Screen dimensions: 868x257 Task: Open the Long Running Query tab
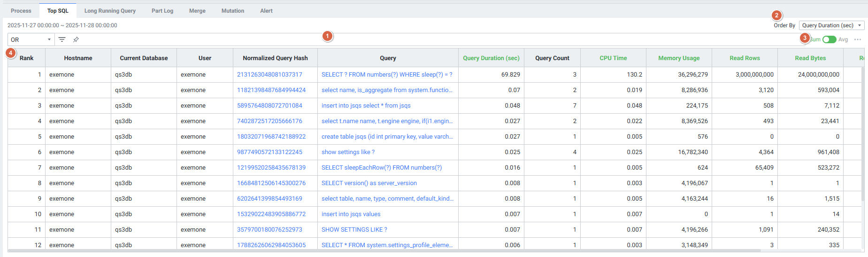110,11
